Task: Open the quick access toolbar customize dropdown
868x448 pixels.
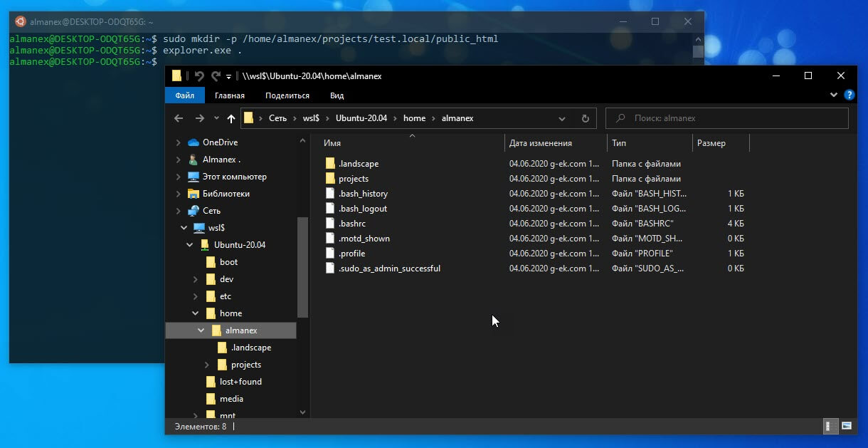Action: tap(228, 77)
